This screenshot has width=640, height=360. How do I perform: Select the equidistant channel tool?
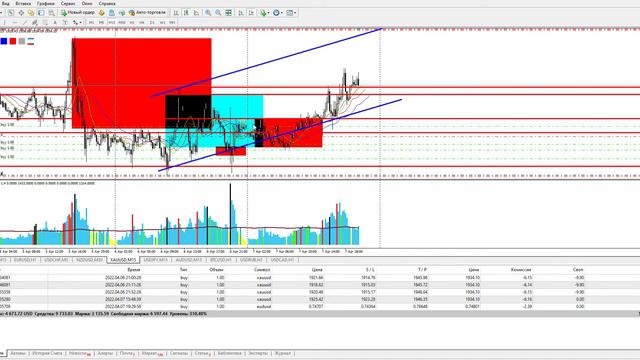point(35,22)
